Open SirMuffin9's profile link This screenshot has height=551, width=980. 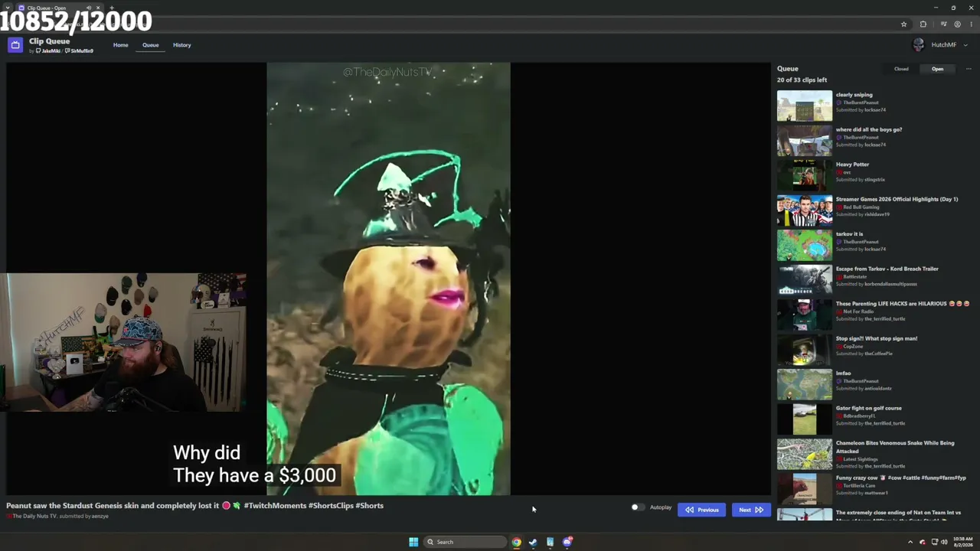click(x=80, y=51)
